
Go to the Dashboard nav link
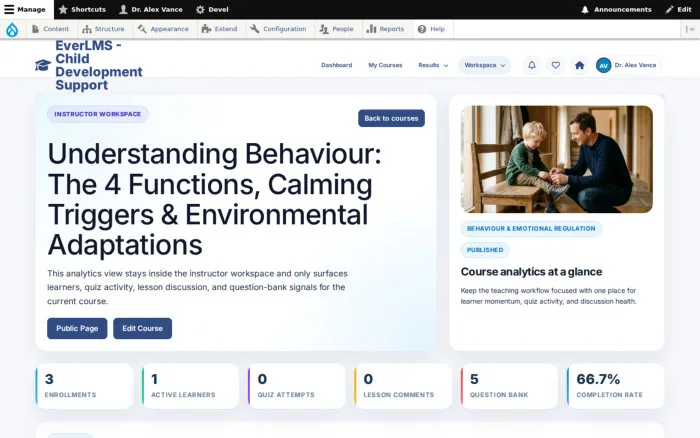pyautogui.click(x=337, y=65)
